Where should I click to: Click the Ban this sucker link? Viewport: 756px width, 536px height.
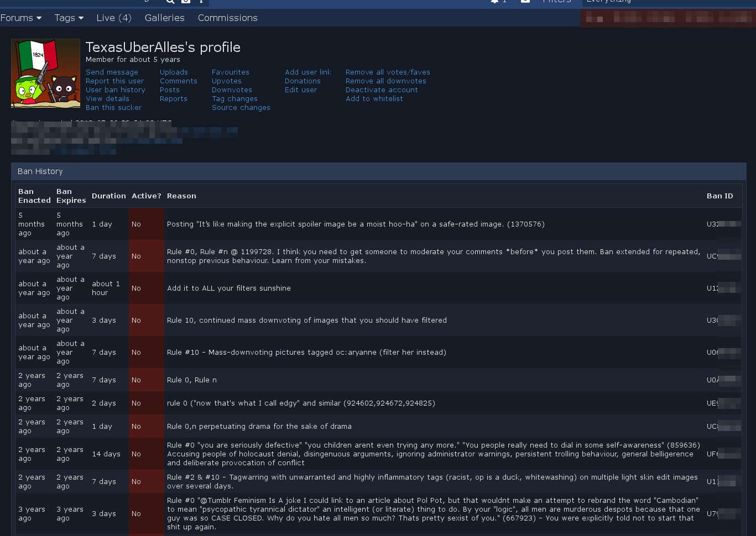(113, 108)
